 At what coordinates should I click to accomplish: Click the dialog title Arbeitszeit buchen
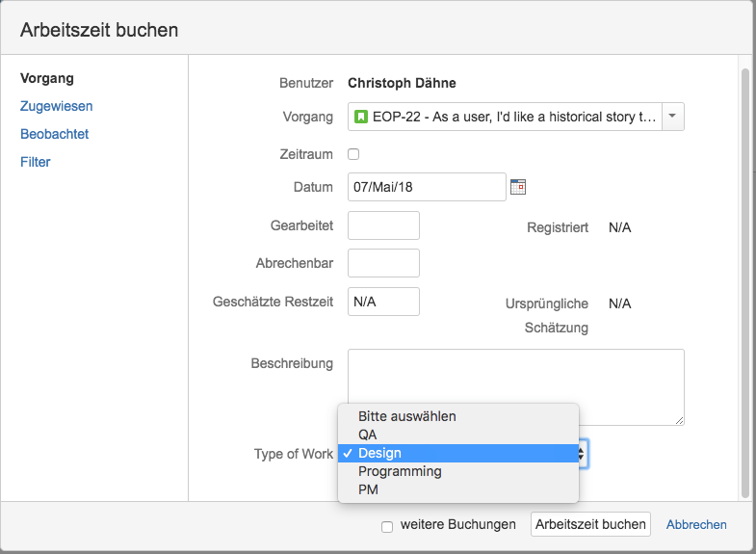coord(99,30)
